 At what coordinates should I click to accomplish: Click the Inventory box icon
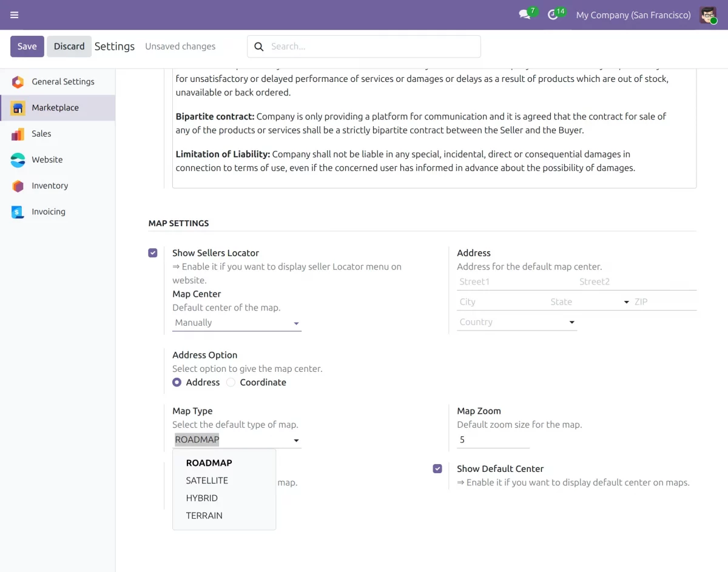pyautogui.click(x=18, y=186)
